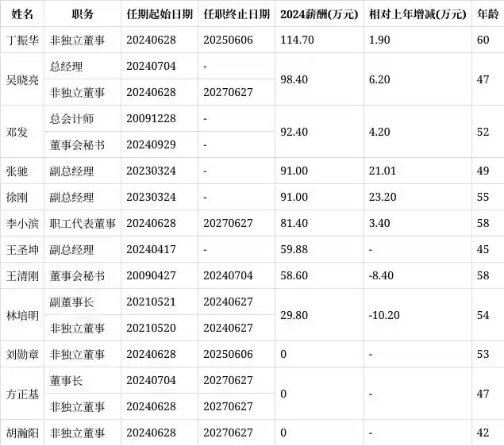This screenshot has width=504, height=446.
Task: Click the start date 20090427
Action: tap(151, 275)
